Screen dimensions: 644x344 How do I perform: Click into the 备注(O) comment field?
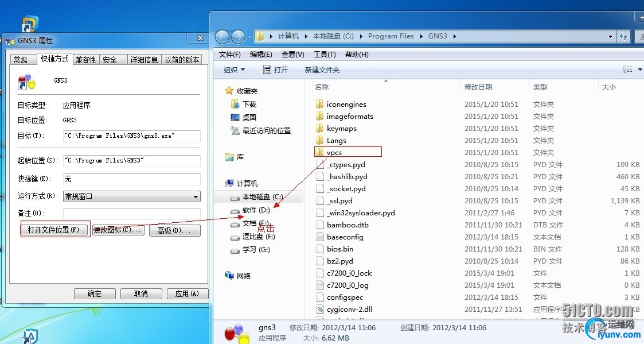[131, 214]
